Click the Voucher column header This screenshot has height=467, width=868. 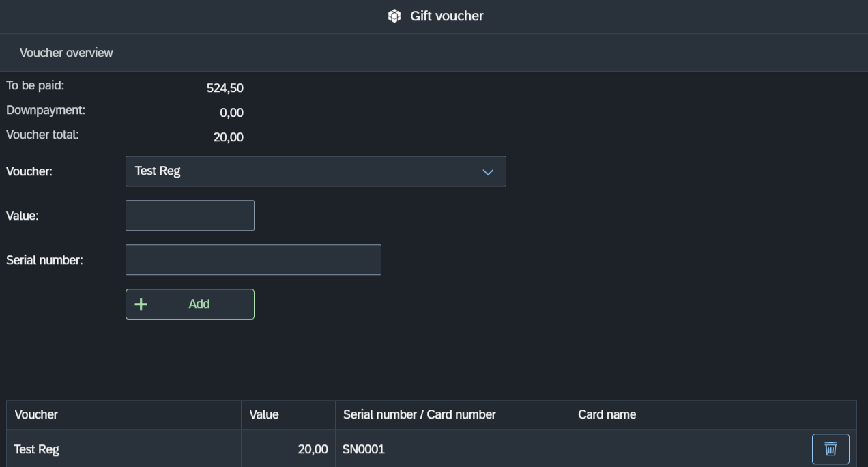[36, 414]
